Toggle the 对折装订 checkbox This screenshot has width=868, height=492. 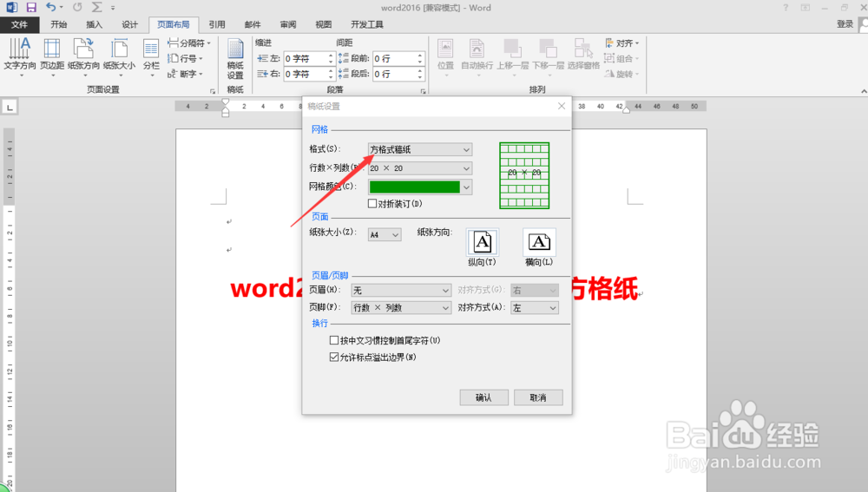coord(372,204)
